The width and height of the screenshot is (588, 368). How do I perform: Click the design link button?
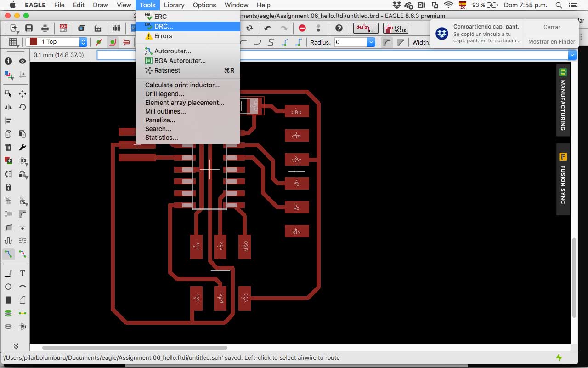point(366,28)
